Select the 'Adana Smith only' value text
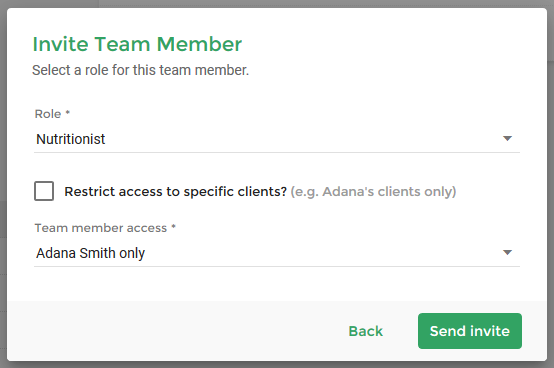Viewport: 554px width, 368px height. tap(90, 253)
